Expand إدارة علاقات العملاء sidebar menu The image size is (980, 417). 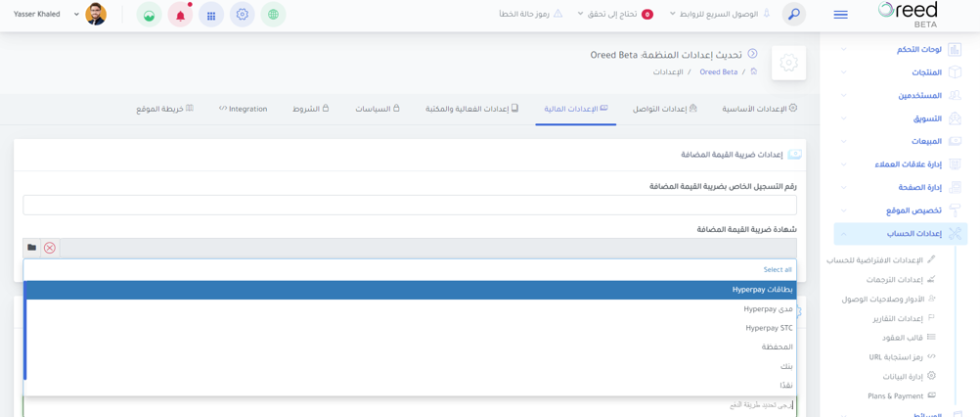click(844, 164)
